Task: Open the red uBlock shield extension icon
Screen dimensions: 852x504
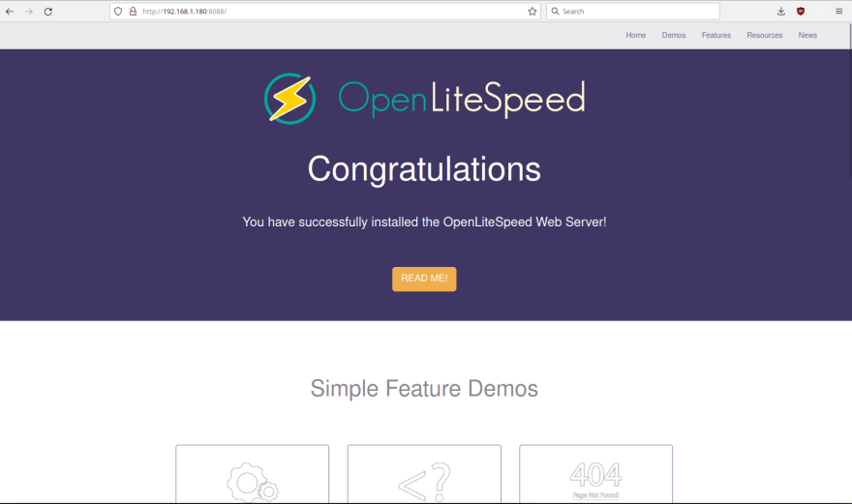Action: point(801,12)
